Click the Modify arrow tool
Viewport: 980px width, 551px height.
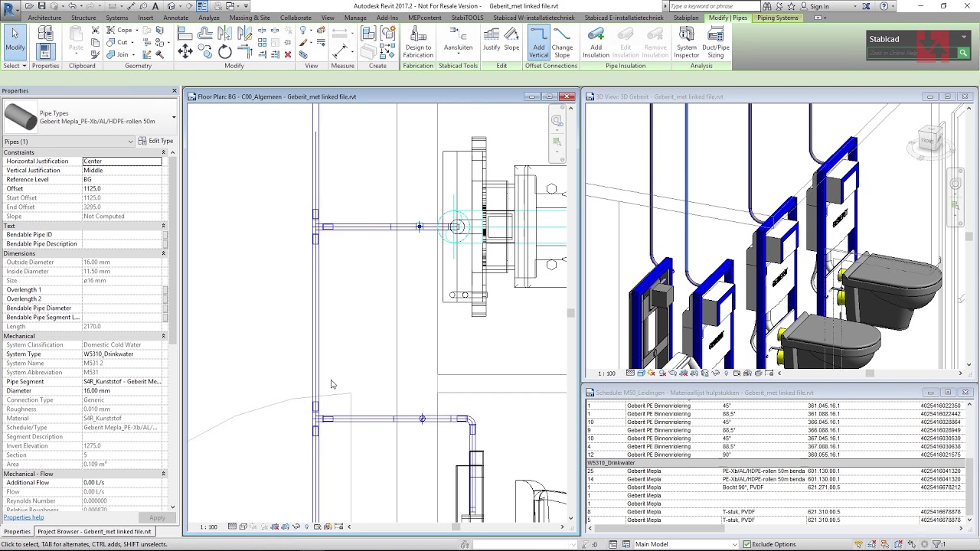tap(15, 38)
